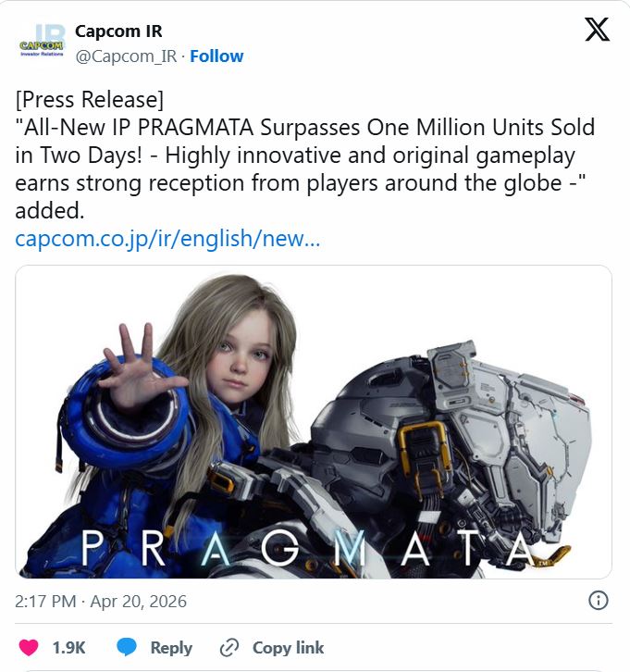Click the Reply speech bubble icon
This screenshot has height=672, width=630.
(128, 648)
